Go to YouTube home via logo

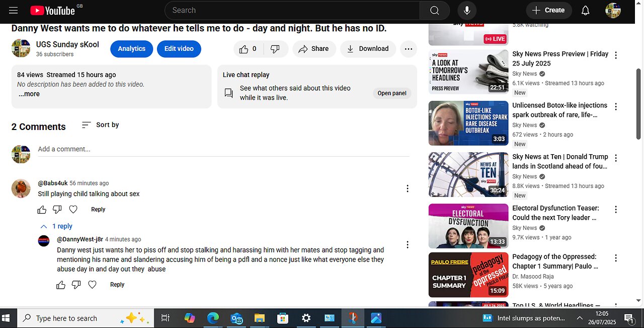tap(52, 10)
